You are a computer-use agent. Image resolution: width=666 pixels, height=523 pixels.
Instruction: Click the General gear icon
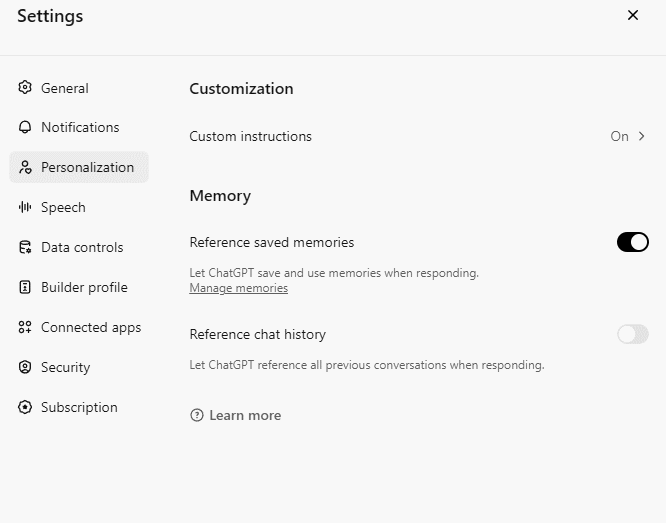[25, 88]
